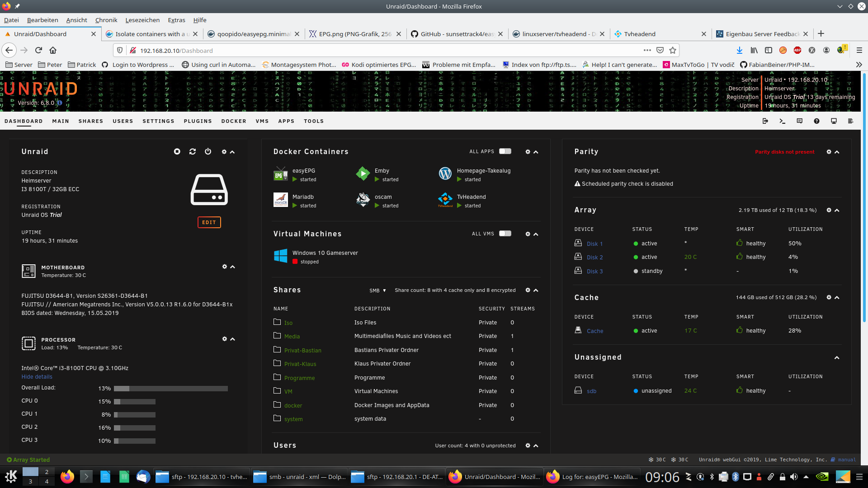Bookmark this page with star icon
The width and height of the screenshot is (868, 488).
click(673, 50)
